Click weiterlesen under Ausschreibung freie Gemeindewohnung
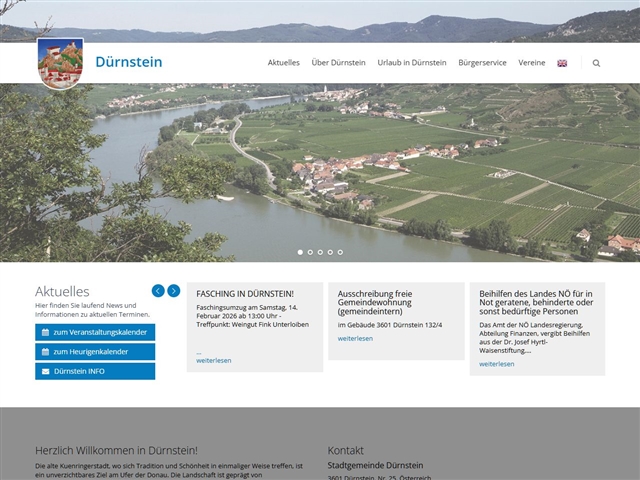 [355, 339]
